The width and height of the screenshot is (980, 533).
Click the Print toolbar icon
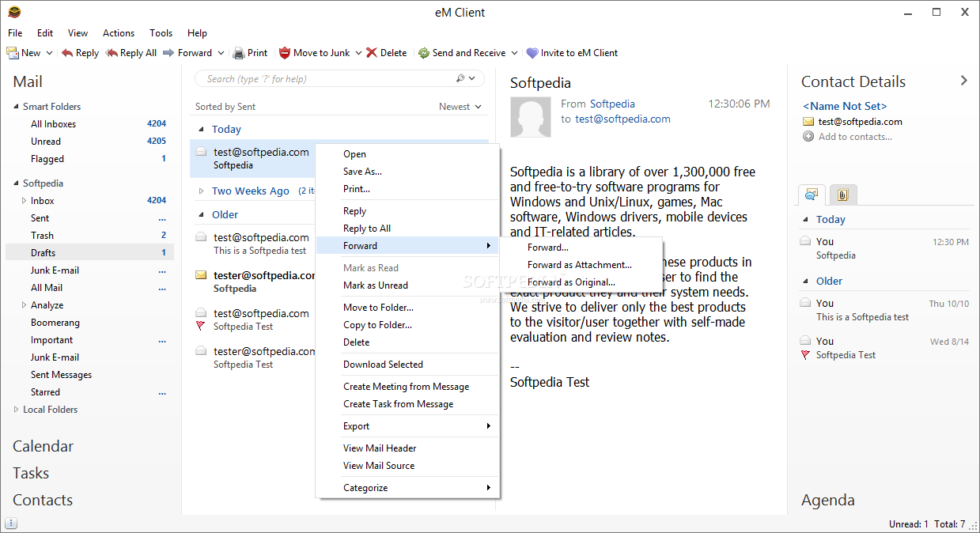coord(238,53)
